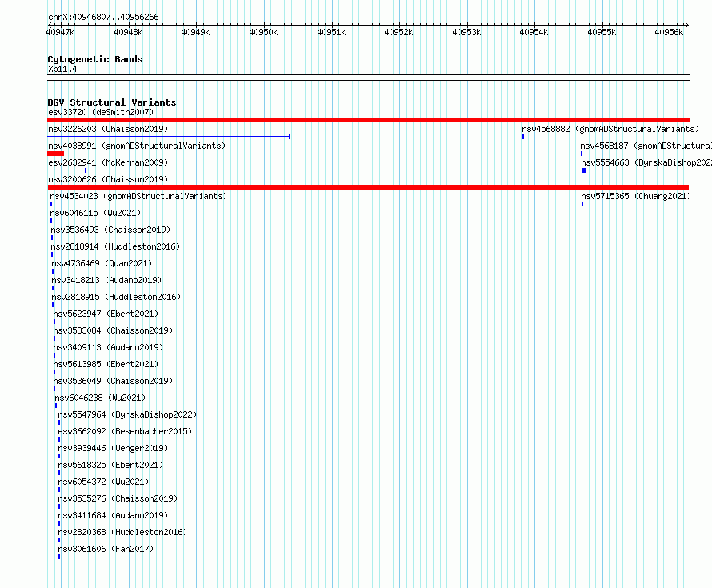Select the blue esv2632941 span line

coord(66,170)
